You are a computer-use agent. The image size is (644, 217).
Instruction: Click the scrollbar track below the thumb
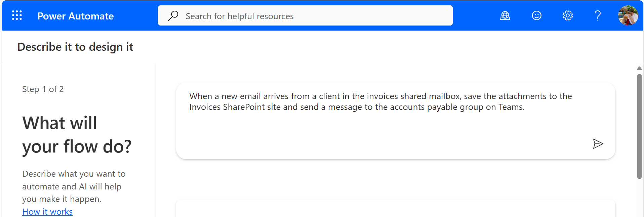click(639, 198)
